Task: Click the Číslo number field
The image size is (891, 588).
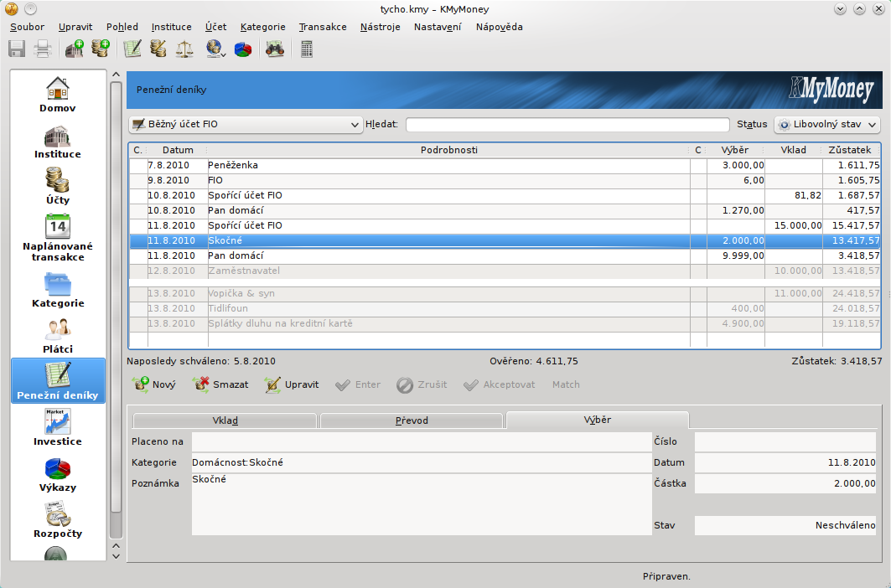Action: [x=785, y=441]
